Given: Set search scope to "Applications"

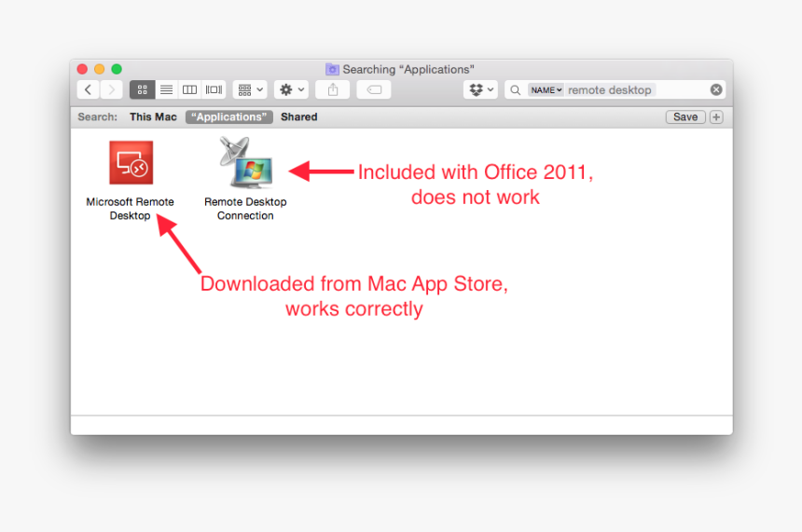Looking at the screenshot, I should (229, 117).
